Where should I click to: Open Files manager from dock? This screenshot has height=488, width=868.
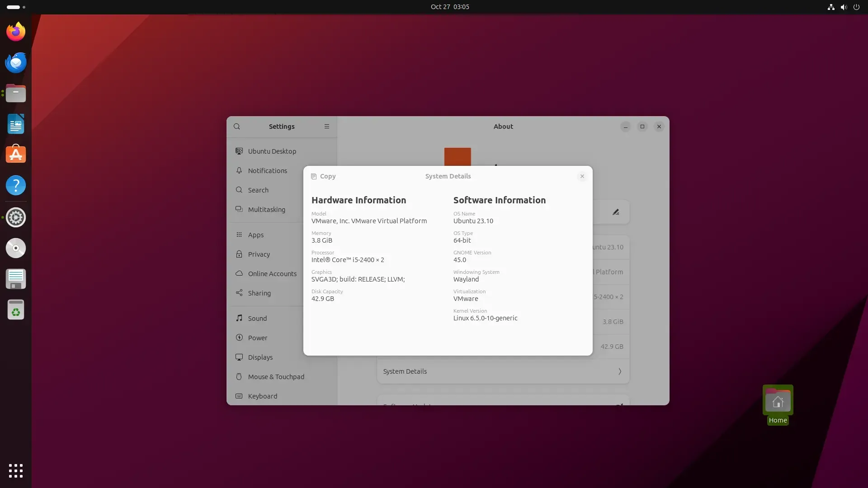click(x=16, y=93)
